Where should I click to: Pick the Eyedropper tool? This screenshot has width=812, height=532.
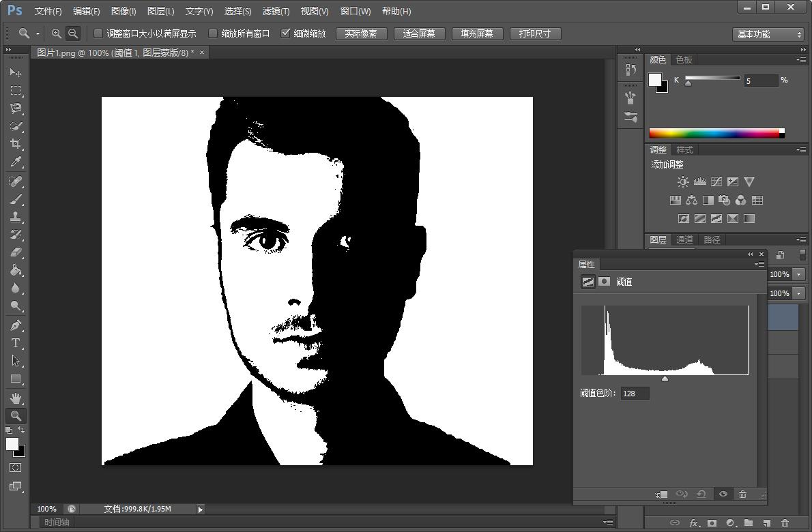pos(16,162)
